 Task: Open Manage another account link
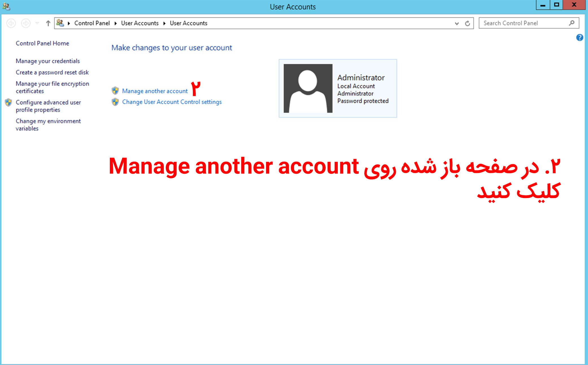point(155,91)
